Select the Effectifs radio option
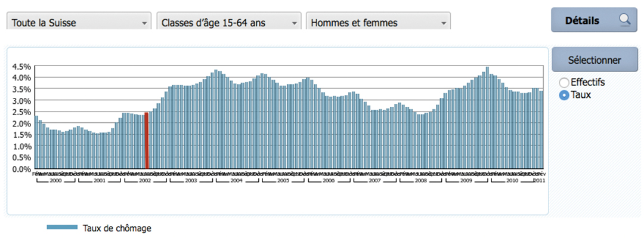This screenshot has width=644, height=238. [x=564, y=83]
